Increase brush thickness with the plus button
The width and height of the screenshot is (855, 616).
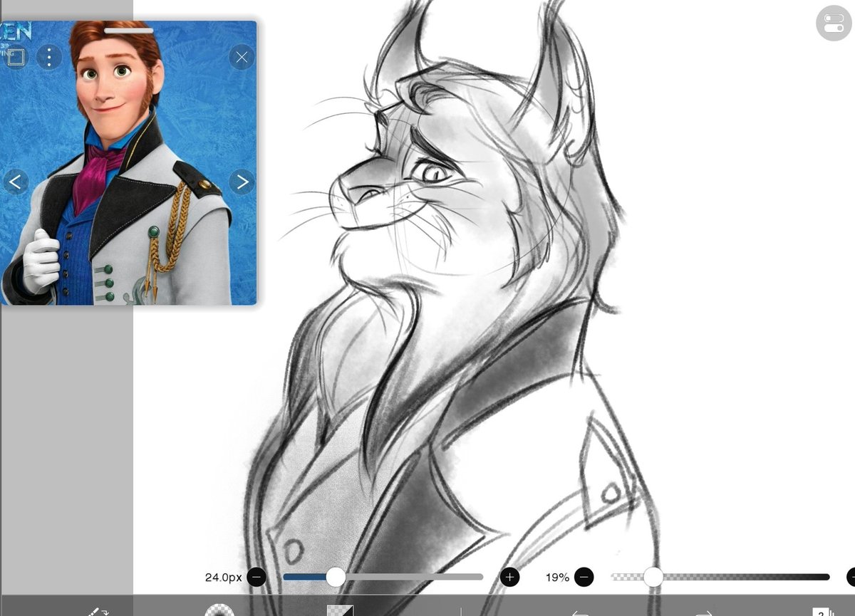[509, 577]
